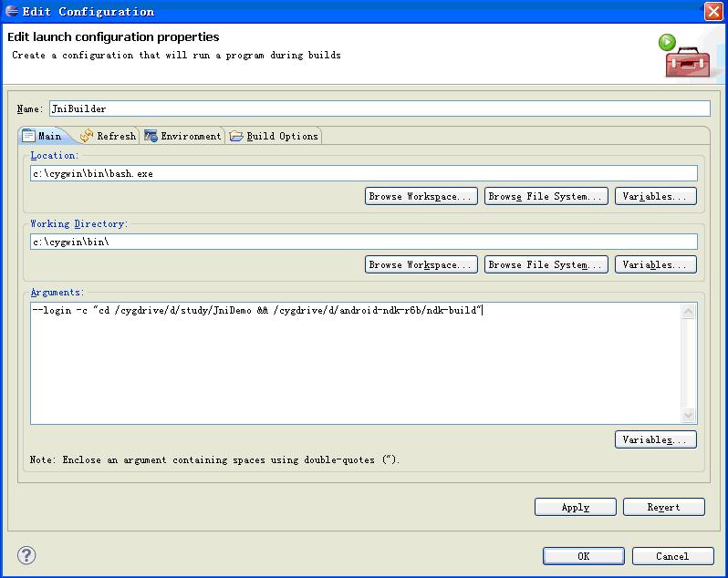Confirm the dialog with OK
Viewport: 728px width, 578px height.
(x=584, y=556)
